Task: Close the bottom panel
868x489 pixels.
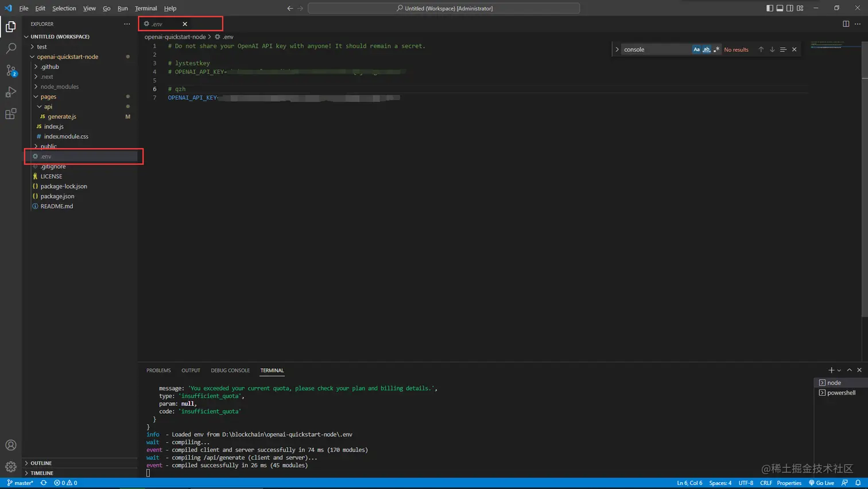Action: click(x=859, y=370)
